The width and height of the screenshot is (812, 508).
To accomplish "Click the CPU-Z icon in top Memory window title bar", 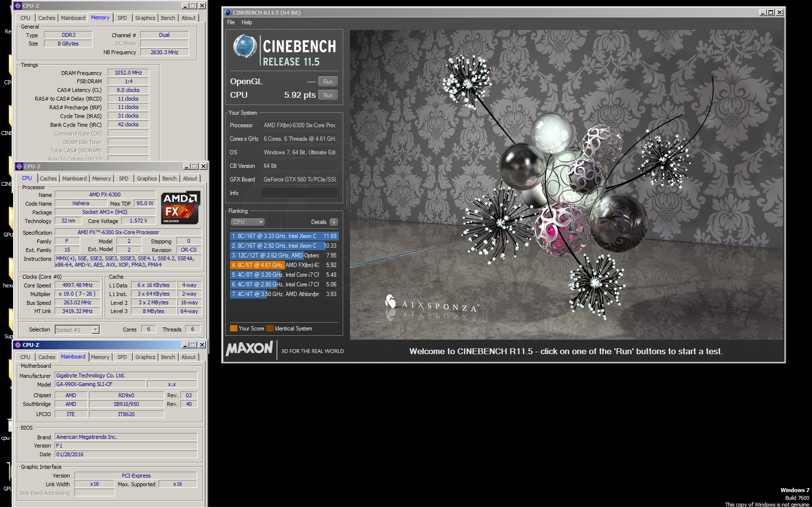I will tap(18, 6).
